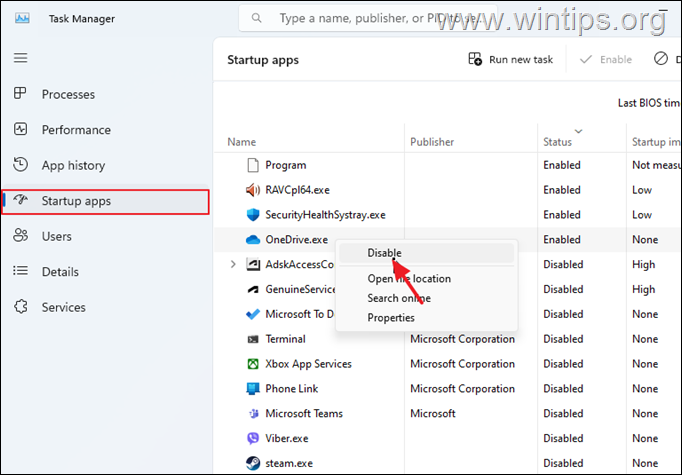Click the Viber.exe icon
The height and width of the screenshot is (475, 682).
(x=253, y=438)
